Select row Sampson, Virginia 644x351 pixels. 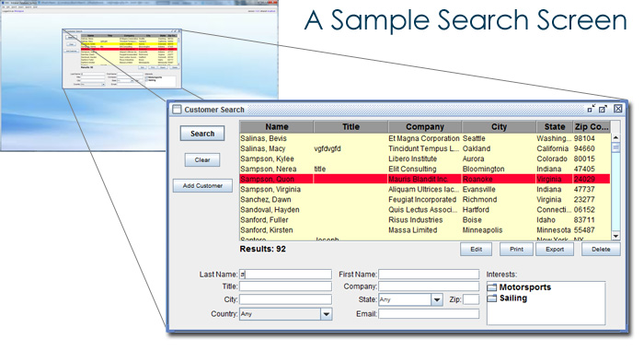click(x=425, y=189)
